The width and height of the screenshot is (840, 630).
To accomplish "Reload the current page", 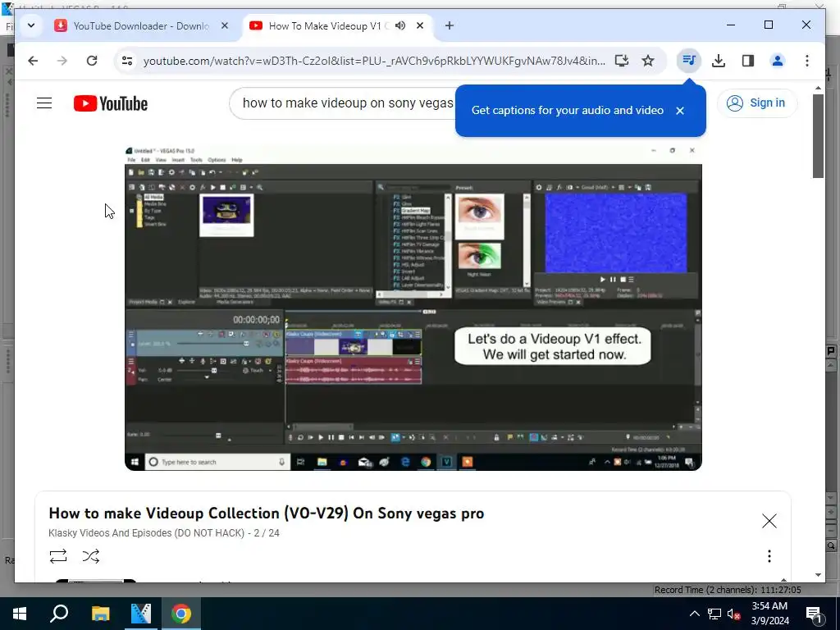I will tap(92, 61).
